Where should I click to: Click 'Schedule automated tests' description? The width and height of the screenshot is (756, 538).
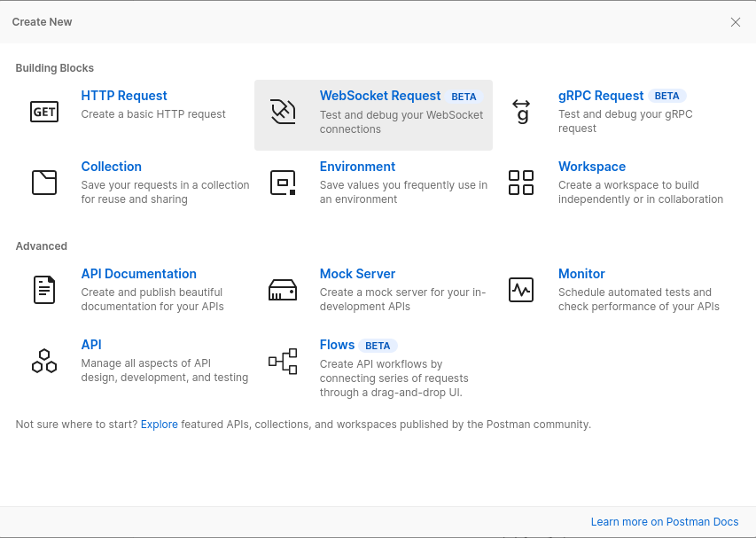[x=639, y=300]
